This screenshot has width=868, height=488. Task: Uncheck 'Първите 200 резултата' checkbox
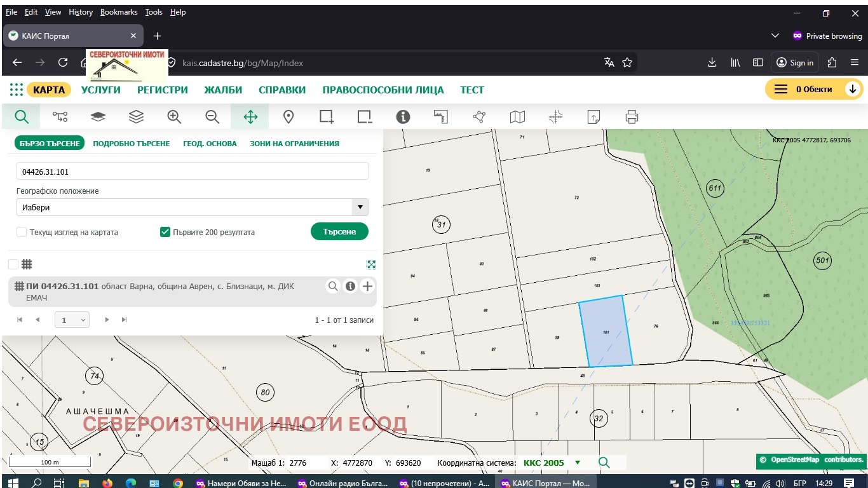(165, 233)
